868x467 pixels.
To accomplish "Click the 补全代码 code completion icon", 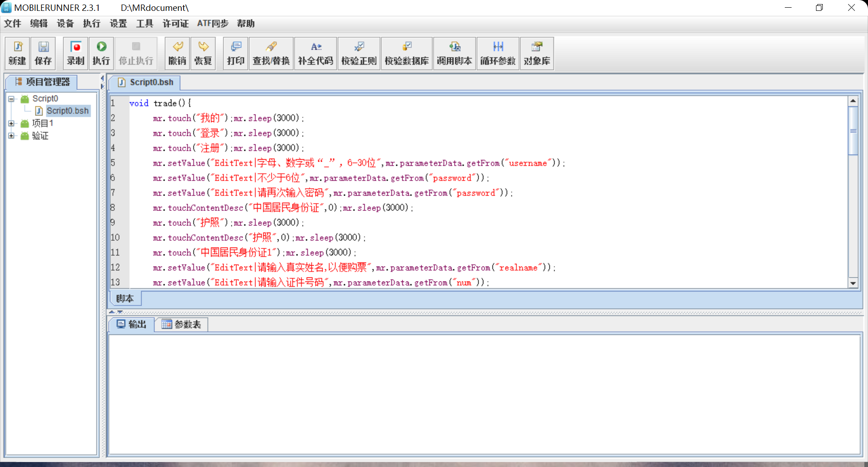I will [x=315, y=53].
